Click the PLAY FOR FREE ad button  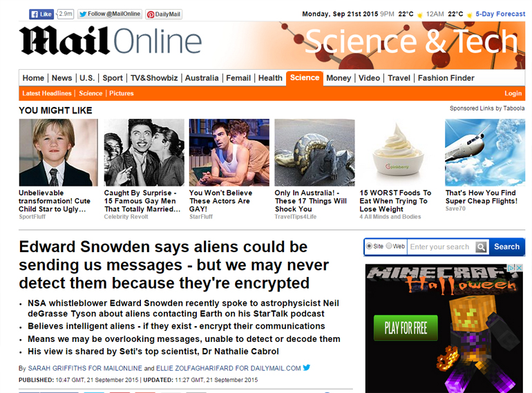point(406,328)
